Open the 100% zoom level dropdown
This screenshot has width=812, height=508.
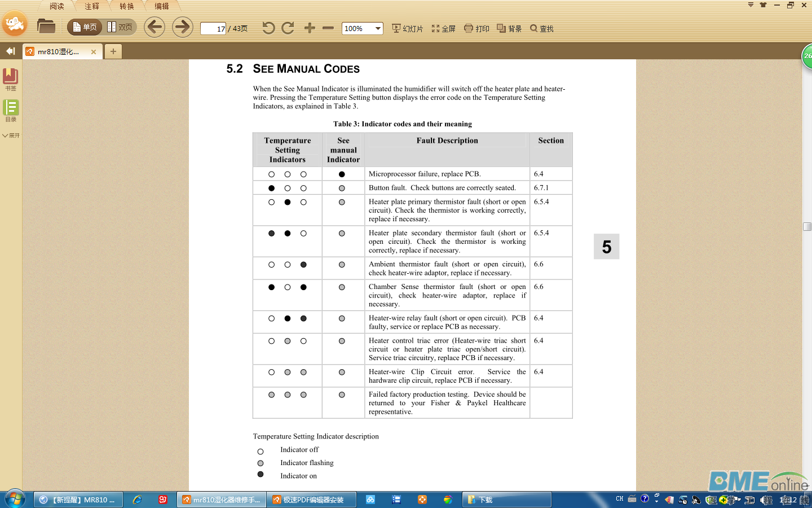point(378,28)
